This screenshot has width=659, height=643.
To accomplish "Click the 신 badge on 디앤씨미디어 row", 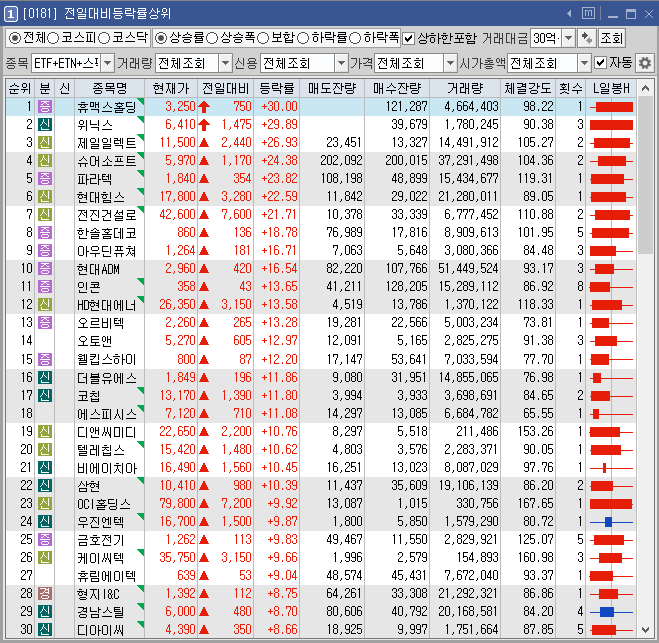I will pos(45,431).
